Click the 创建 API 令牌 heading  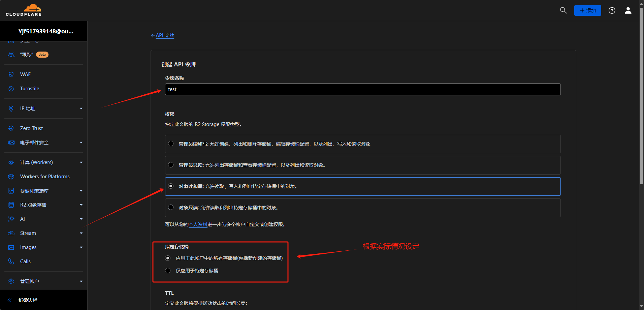(179, 64)
